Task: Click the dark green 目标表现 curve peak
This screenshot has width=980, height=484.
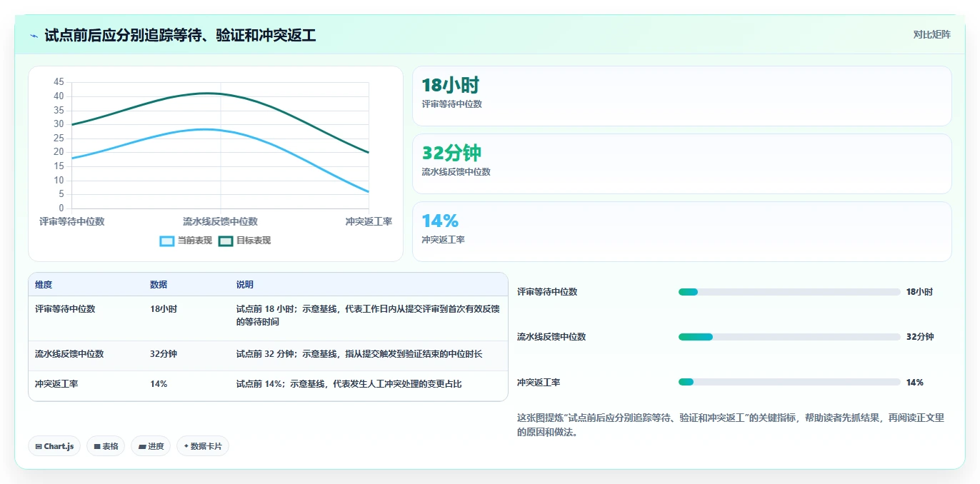Action: pyautogui.click(x=206, y=94)
